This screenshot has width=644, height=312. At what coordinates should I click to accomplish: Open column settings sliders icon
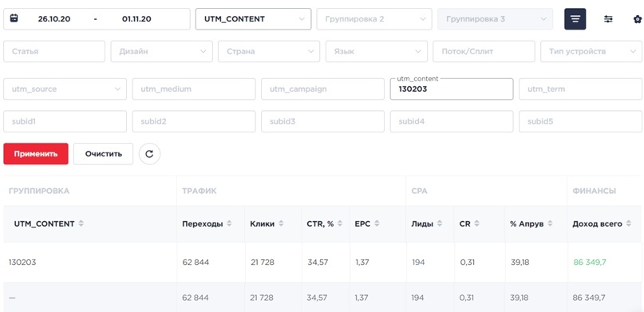pyautogui.click(x=608, y=19)
